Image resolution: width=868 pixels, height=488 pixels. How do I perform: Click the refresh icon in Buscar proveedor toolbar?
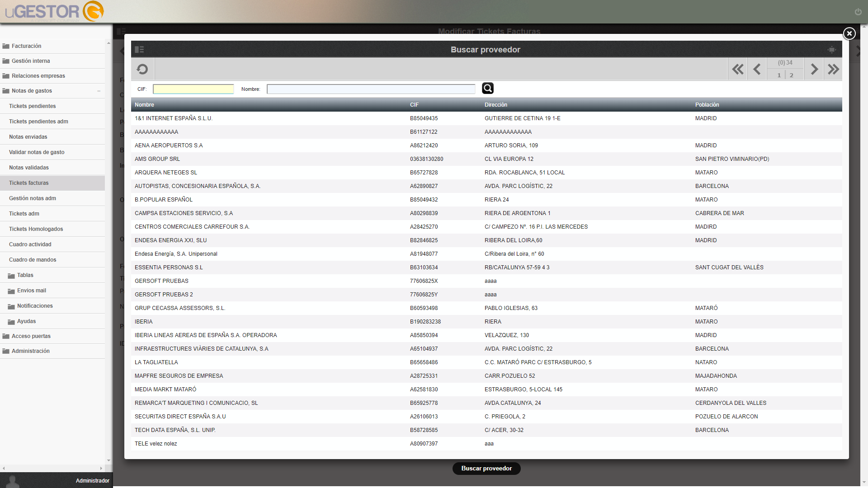[x=142, y=69]
